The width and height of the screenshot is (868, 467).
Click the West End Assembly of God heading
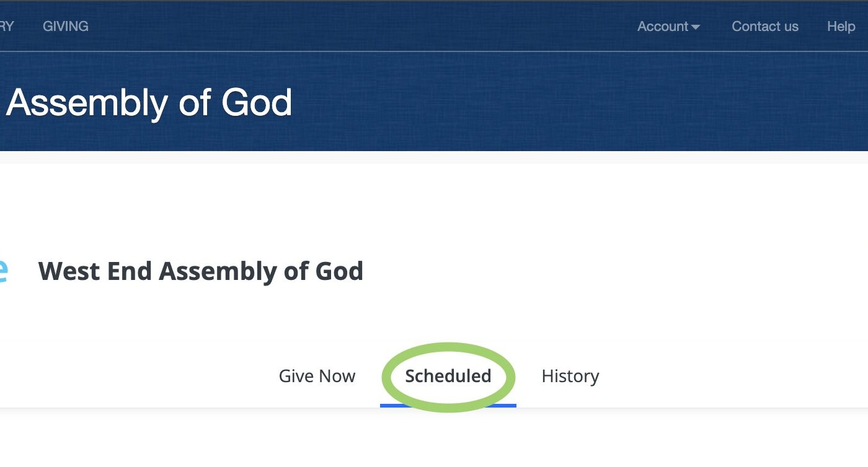coord(200,271)
